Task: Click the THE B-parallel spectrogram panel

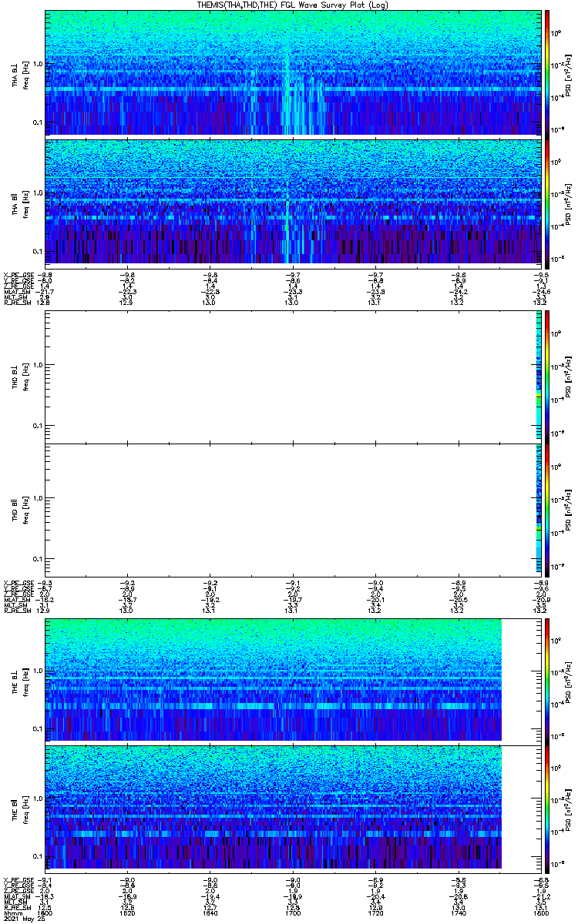Action: coord(293,808)
